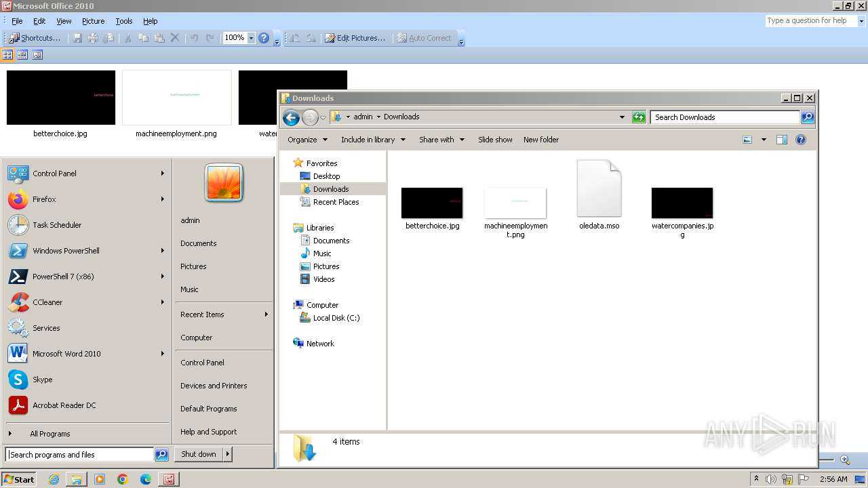Expand All Programs in the Start menu

pos(87,434)
